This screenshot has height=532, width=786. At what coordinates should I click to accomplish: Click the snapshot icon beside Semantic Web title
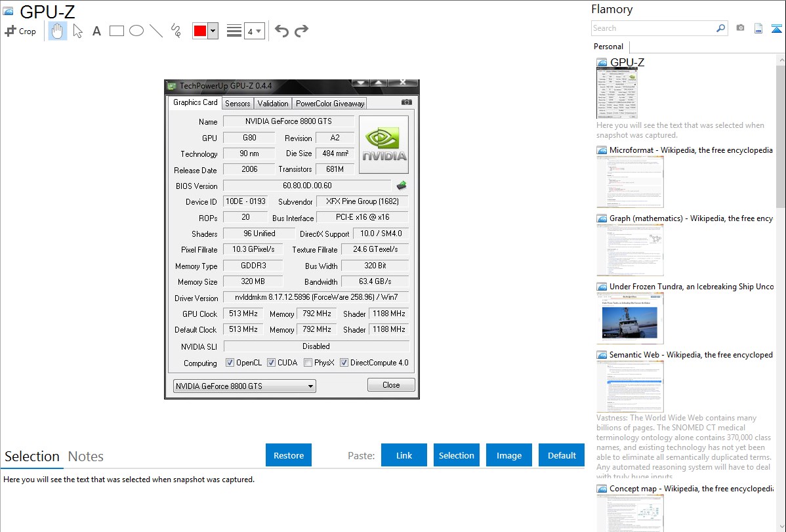[x=602, y=355]
